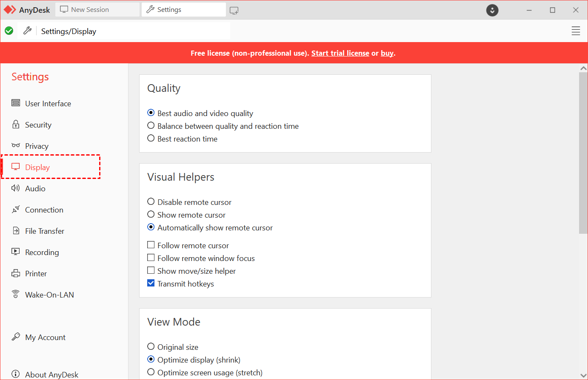Screen dimensions: 588x380
Task: Click the Settings/Display address field
Action: click(134, 31)
